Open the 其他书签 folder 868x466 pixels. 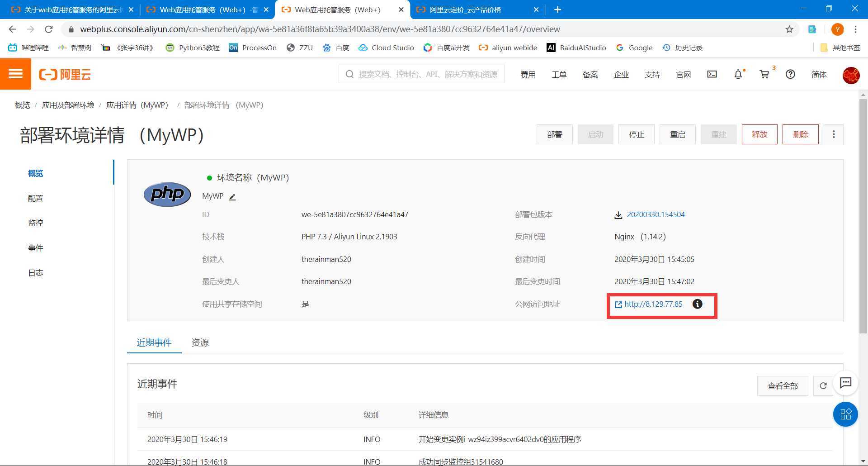[x=840, y=48]
